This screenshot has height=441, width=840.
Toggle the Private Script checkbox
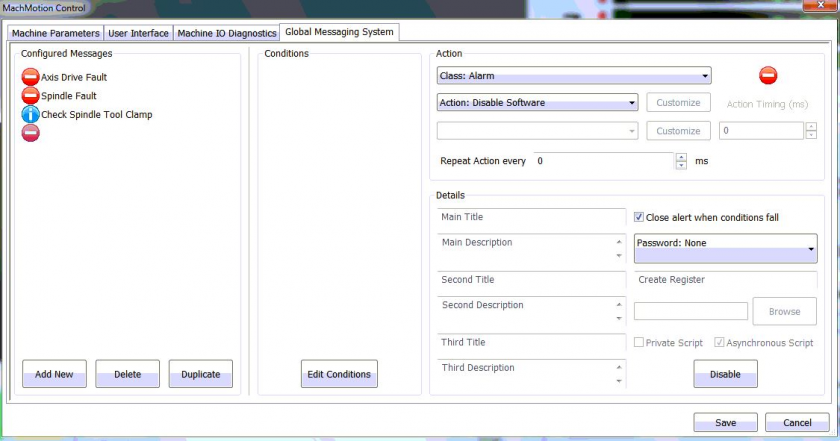639,342
